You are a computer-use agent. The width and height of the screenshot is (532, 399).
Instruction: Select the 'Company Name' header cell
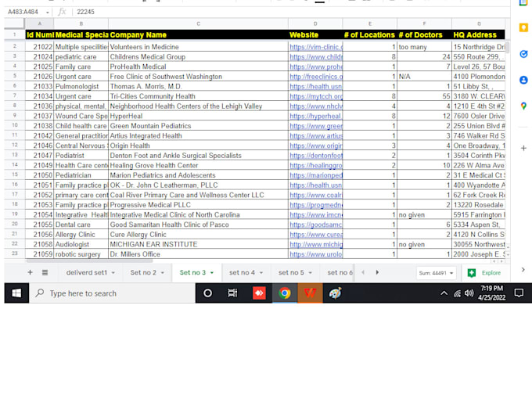coord(199,35)
